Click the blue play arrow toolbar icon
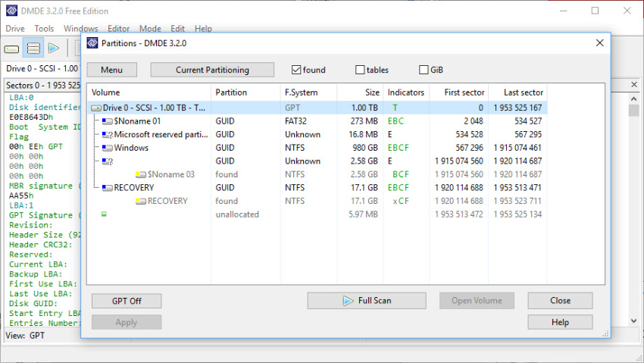Image resolution: width=644 pixels, height=363 pixels. [x=54, y=49]
